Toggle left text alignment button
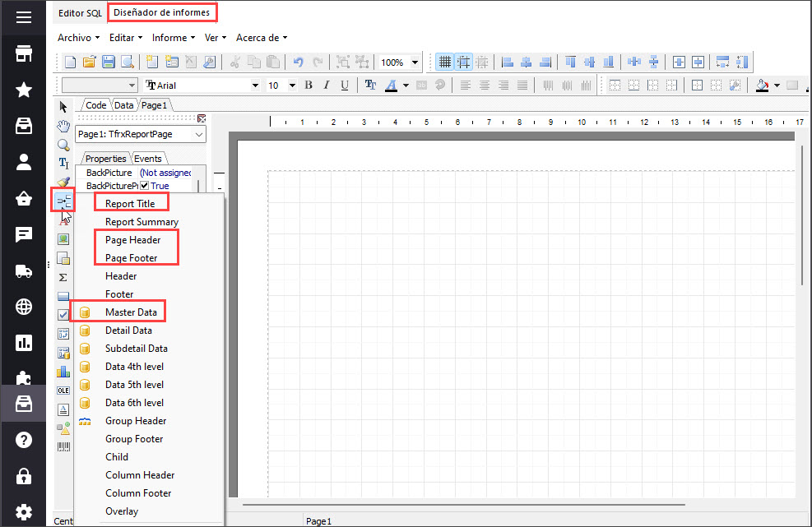This screenshot has width=812, height=527. 466,86
